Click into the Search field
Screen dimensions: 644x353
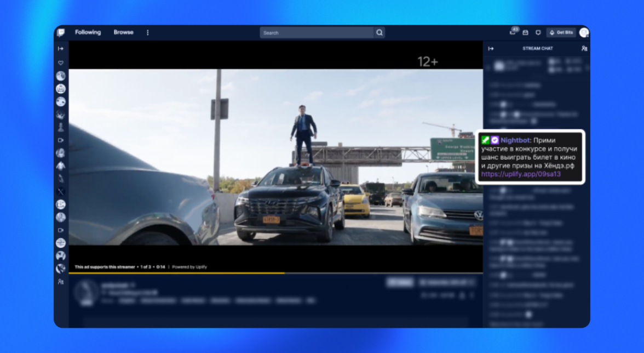point(317,33)
